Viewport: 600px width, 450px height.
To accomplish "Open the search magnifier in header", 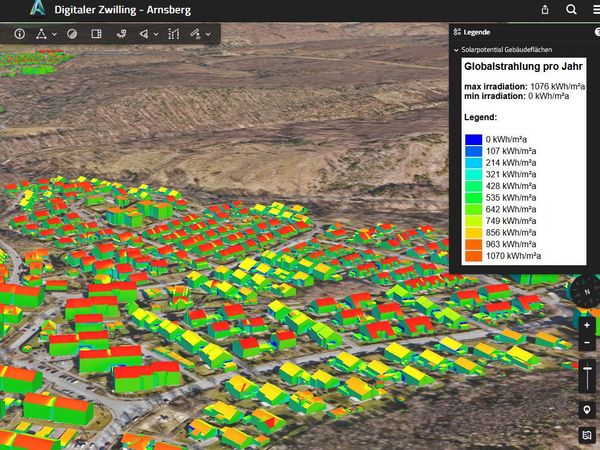I will pos(571,9).
